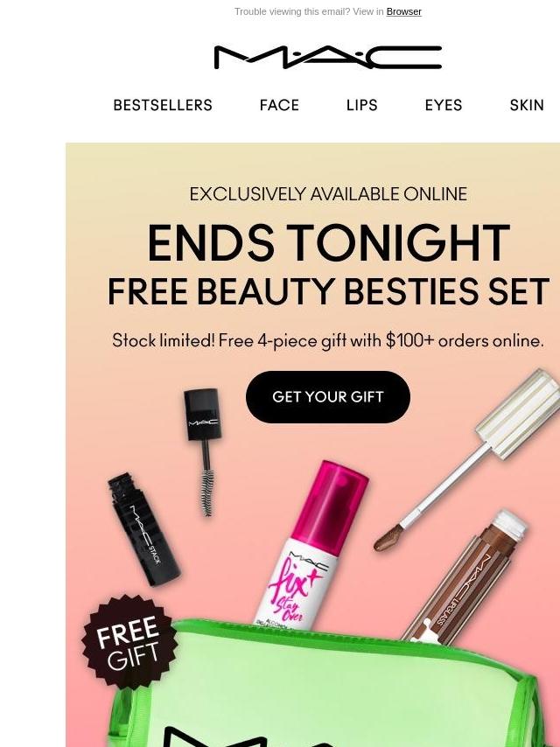The width and height of the screenshot is (560, 747).
Task: Click the MAC logo at top
Action: pyautogui.click(x=328, y=58)
